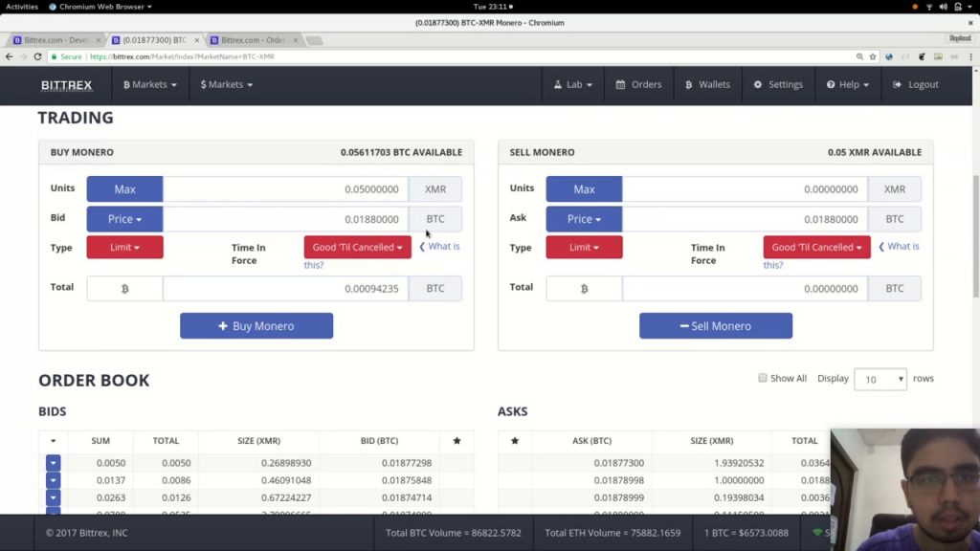980x551 pixels.
Task: Open the Lab menu
Action: click(572, 84)
